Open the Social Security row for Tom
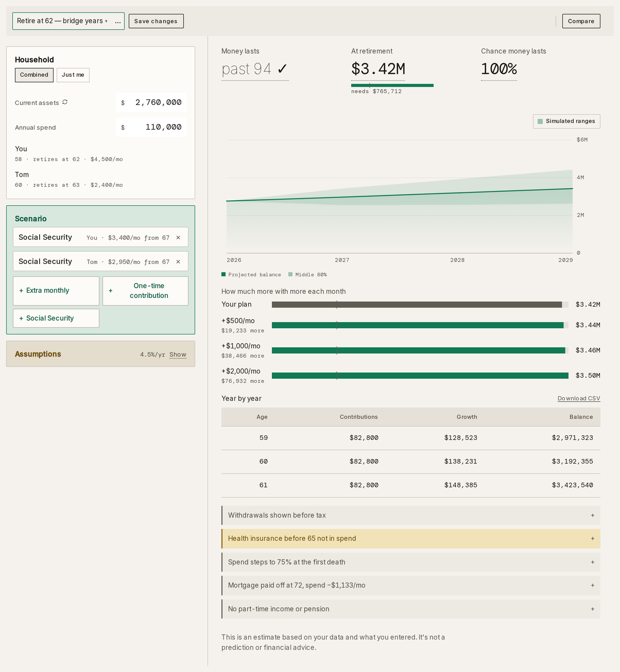The image size is (620, 672). click(x=100, y=261)
